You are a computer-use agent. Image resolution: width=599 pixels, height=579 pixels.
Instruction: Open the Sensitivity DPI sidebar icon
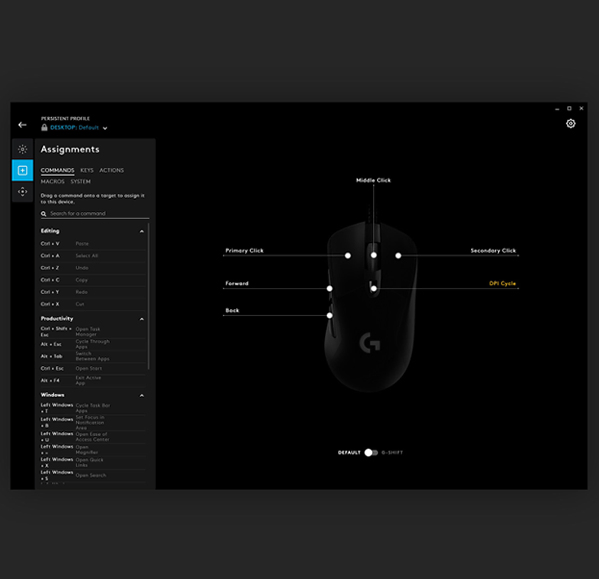[x=23, y=191]
